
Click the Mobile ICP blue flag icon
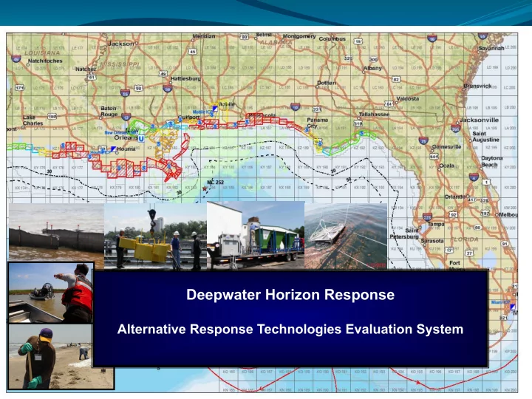[215, 108]
